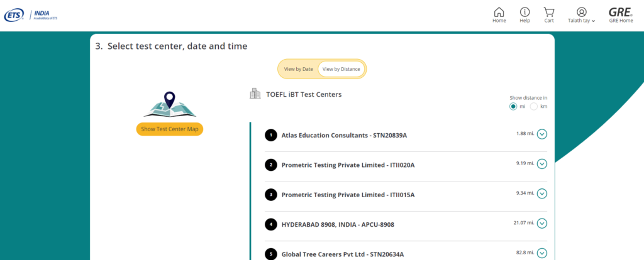Expand Prometric ITII020A center chevron
The height and width of the screenshot is (260, 644).
[542, 164]
